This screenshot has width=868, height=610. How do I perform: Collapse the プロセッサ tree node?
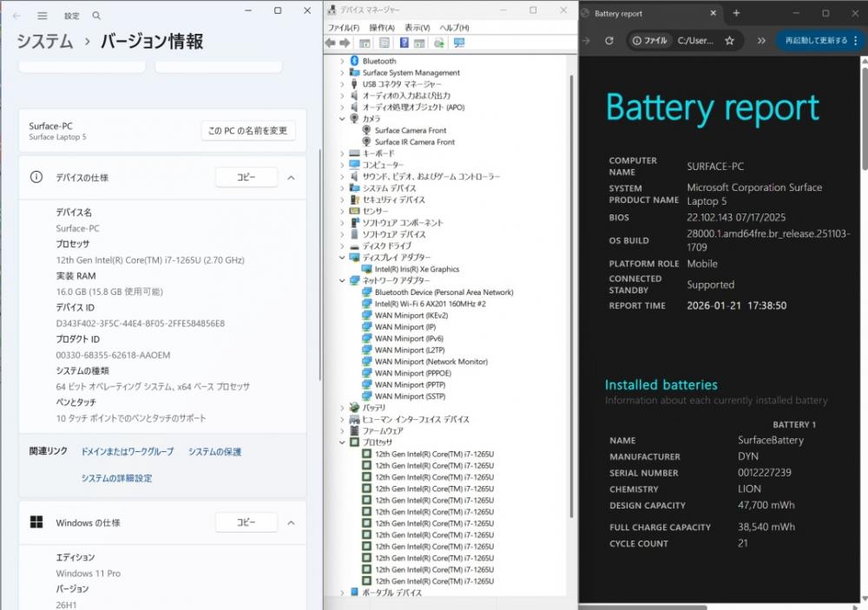point(342,442)
